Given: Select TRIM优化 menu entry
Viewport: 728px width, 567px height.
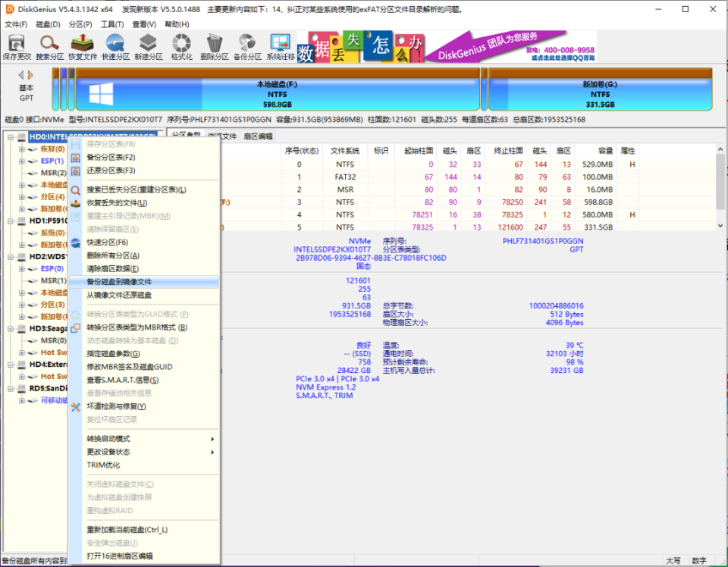Looking at the screenshot, I should [144, 465].
